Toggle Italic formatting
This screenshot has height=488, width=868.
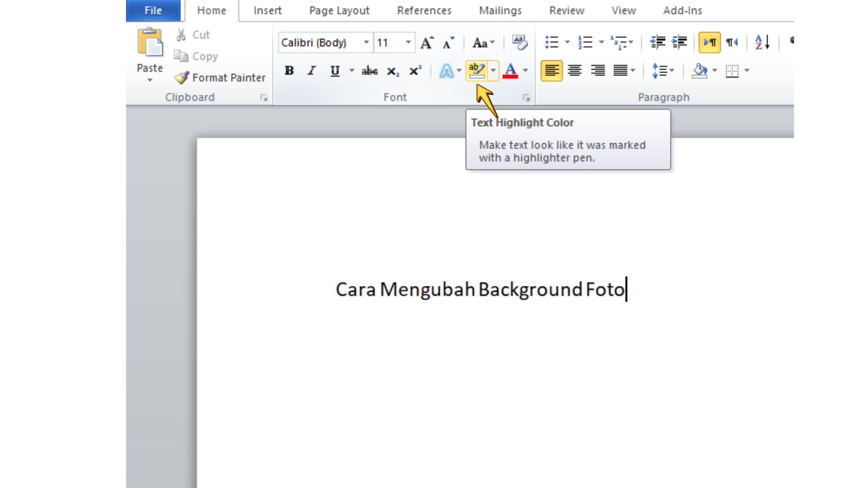pyautogui.click(x=311, y=71)
